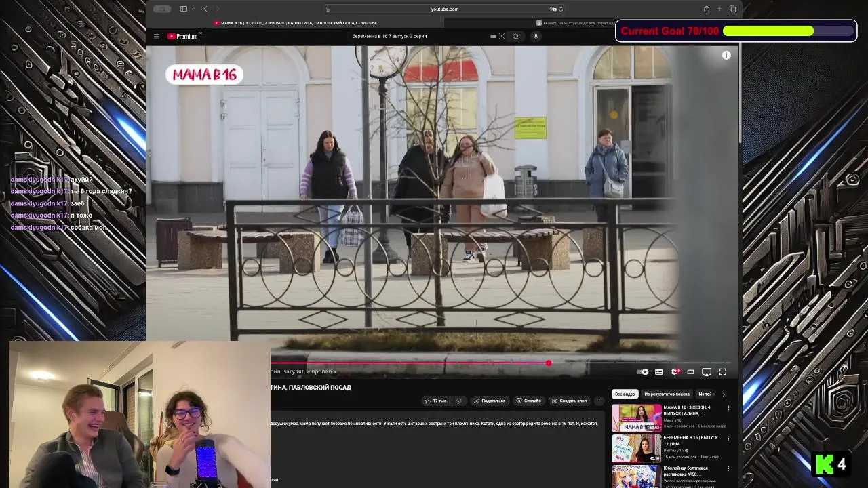This screenshot has height=488, width=868.
Task: Open a new Safari tab with plus
Action: [719, 9]
